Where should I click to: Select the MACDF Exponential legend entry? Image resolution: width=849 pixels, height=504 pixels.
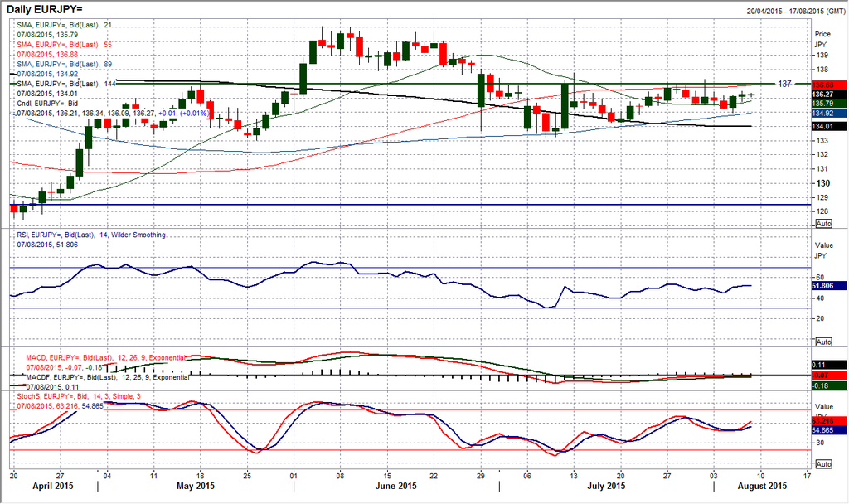coord(108,377)
